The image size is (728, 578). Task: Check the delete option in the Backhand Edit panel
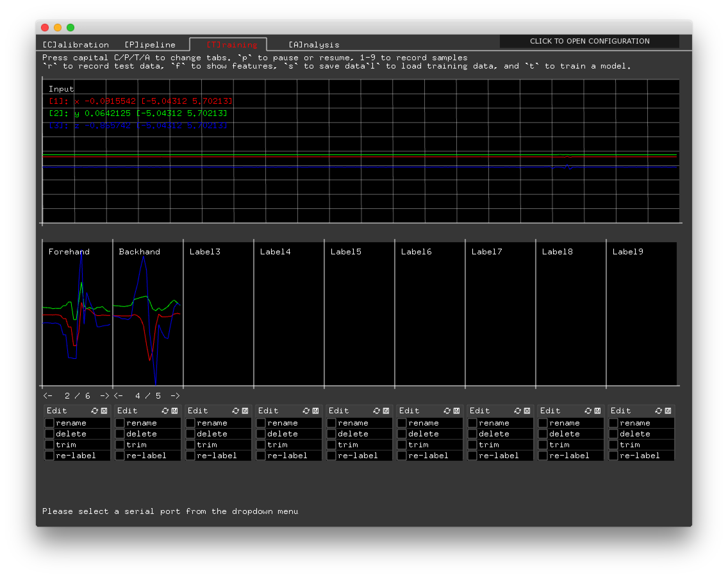pyautogui.click(x=120, y=434)
